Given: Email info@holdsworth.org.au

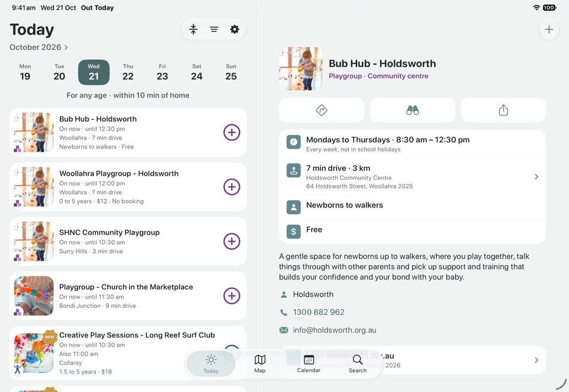Looking at the screenshot, I should click(335, 330).
